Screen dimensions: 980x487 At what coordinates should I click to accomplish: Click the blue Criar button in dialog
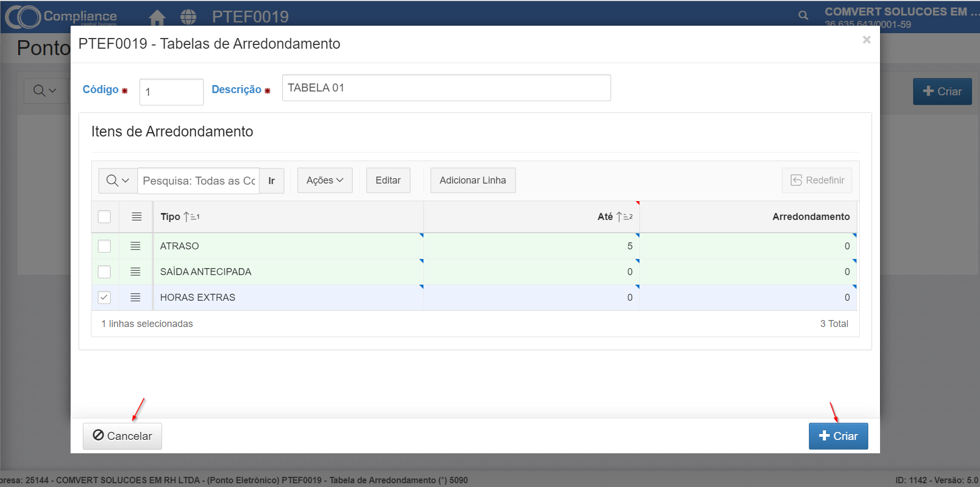point(838,436)
